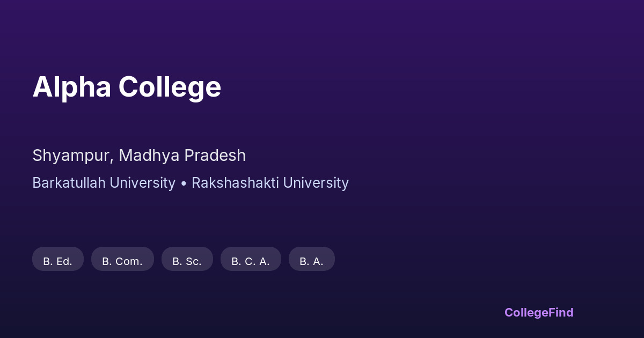The image size is (644, 338).
Task: Click "University" after the word Rakshashakti
Action: (316, 183)
